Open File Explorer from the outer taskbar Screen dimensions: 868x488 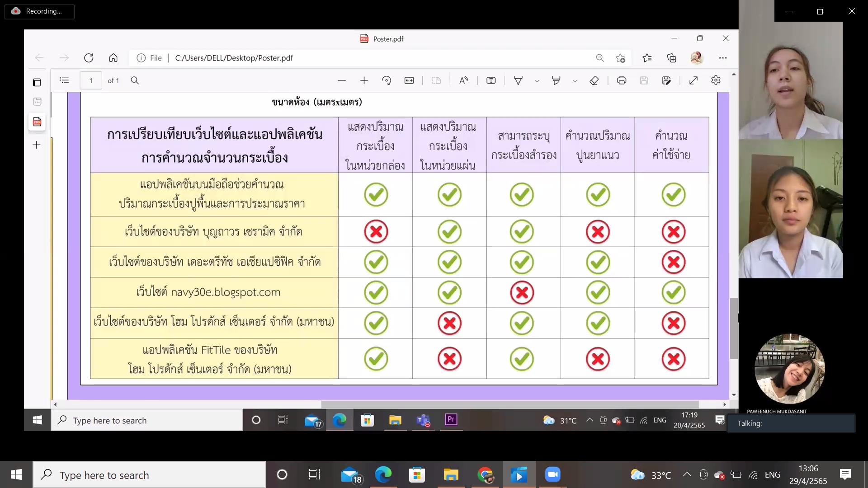coord(451,475)
